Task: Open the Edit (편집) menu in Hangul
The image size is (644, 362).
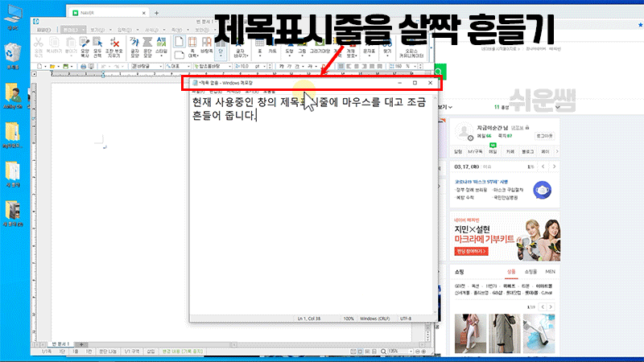Action: point(72,30)
